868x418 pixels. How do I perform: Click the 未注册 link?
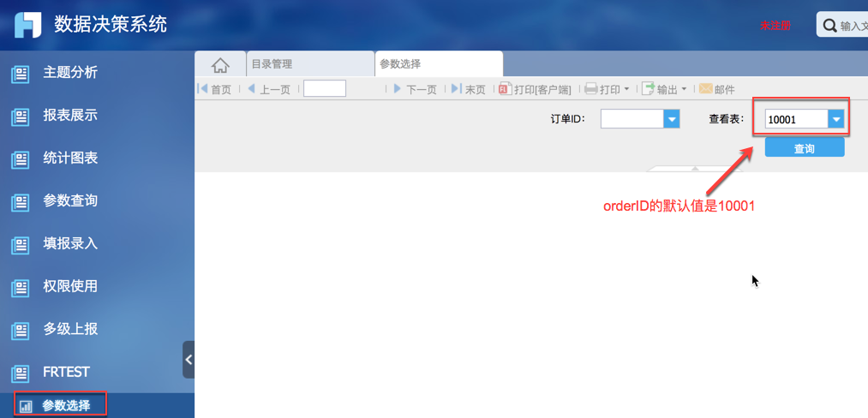coord(775,26)
